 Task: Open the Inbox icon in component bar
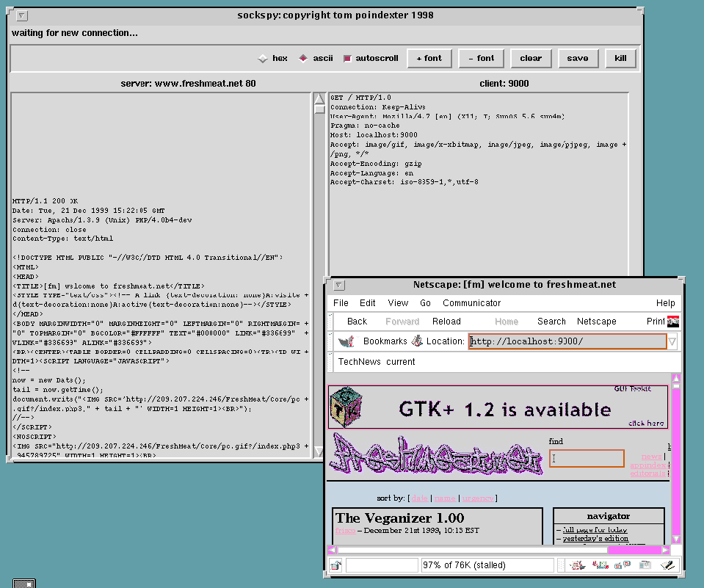(x=600, y=565)
